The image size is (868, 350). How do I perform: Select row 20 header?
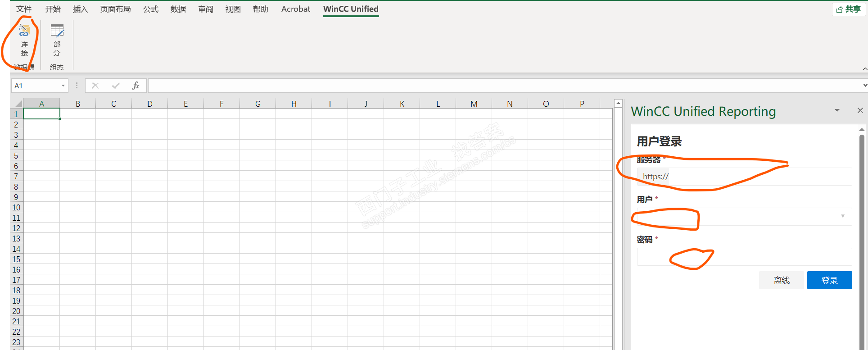(17, 311)
